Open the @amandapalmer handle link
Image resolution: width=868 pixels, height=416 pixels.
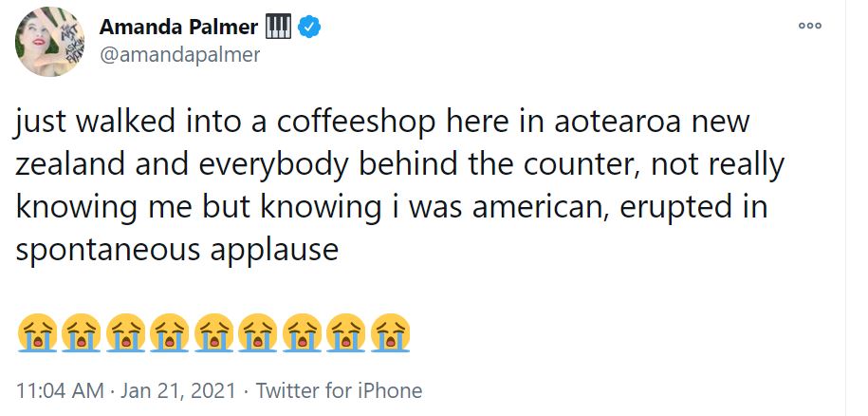pyautogui.click(x=179, y=54)
